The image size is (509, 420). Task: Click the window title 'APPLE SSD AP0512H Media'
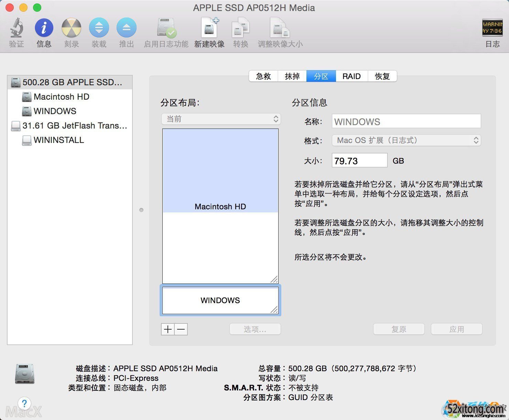coord(254,8)
